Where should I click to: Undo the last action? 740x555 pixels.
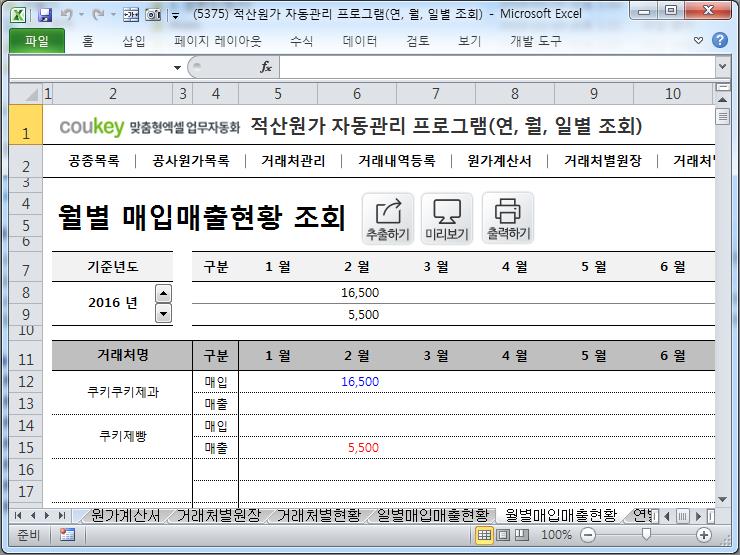[x=67, y=15]
